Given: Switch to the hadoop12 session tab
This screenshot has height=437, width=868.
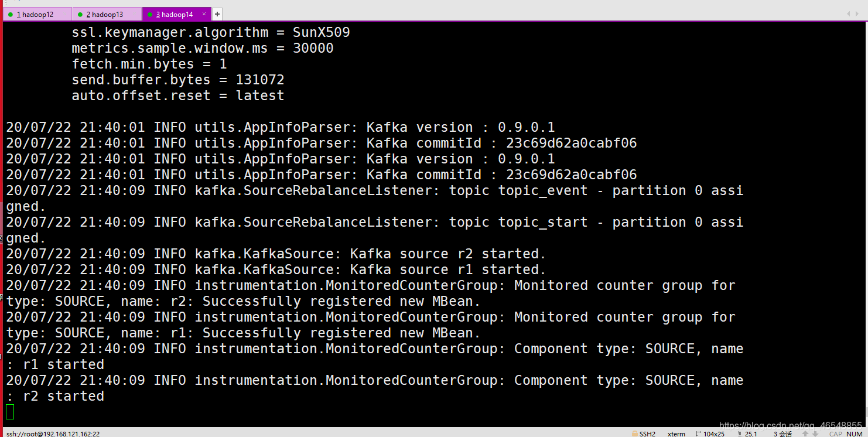Looking at the screenshot, I should tap(37, 14).
